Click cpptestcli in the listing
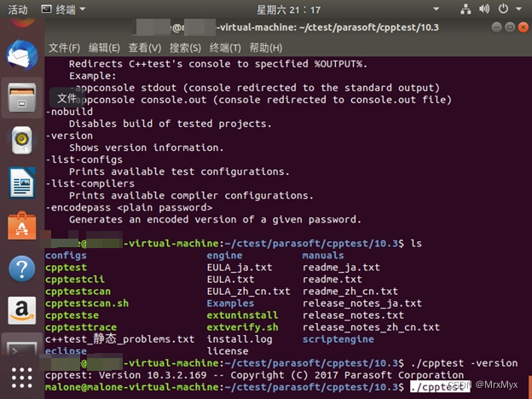 coord(75,280)
